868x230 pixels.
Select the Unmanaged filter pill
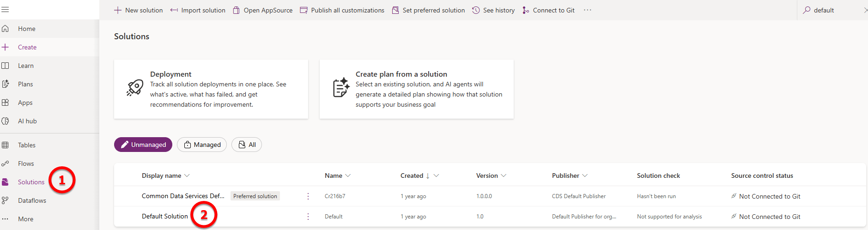143,145
